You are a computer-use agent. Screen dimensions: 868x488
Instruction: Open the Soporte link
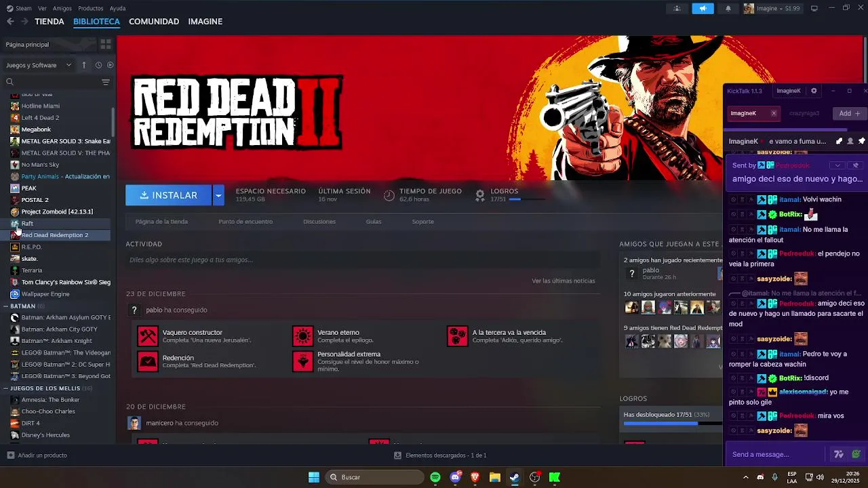(422, 222)
